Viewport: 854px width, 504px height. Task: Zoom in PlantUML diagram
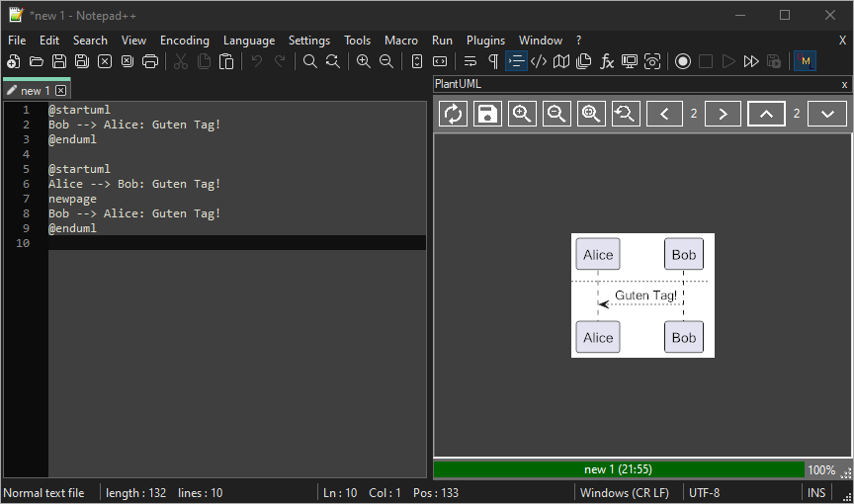522,114
